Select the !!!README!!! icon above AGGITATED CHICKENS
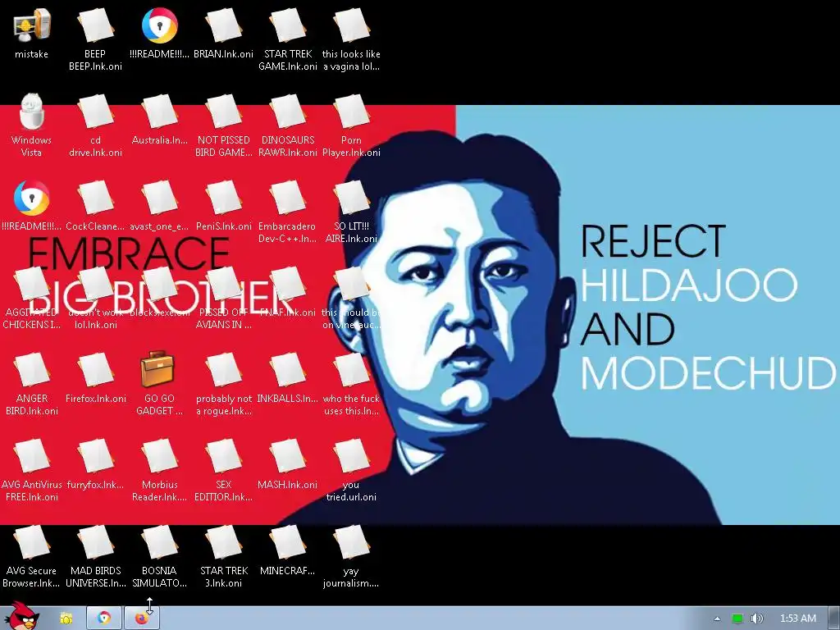Screen dimensions: 840x630 point(32,199)
